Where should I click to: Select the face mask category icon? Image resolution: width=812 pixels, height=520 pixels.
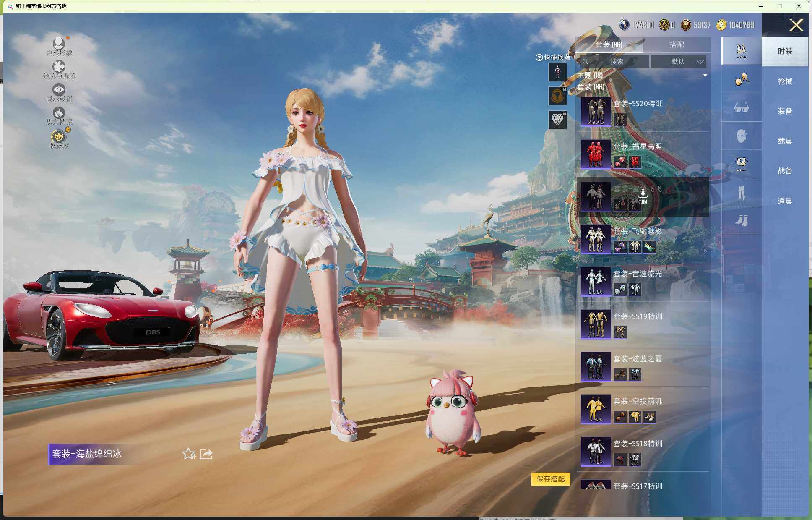(x=741, y=136)
